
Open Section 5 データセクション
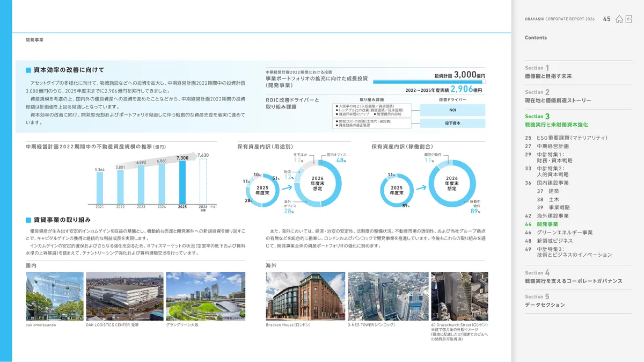coord(545,301)
